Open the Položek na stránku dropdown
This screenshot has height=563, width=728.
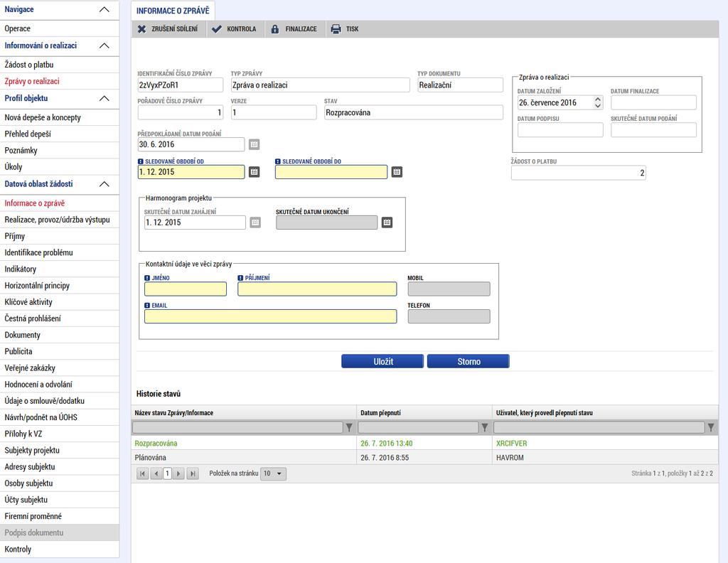point(274,473)
